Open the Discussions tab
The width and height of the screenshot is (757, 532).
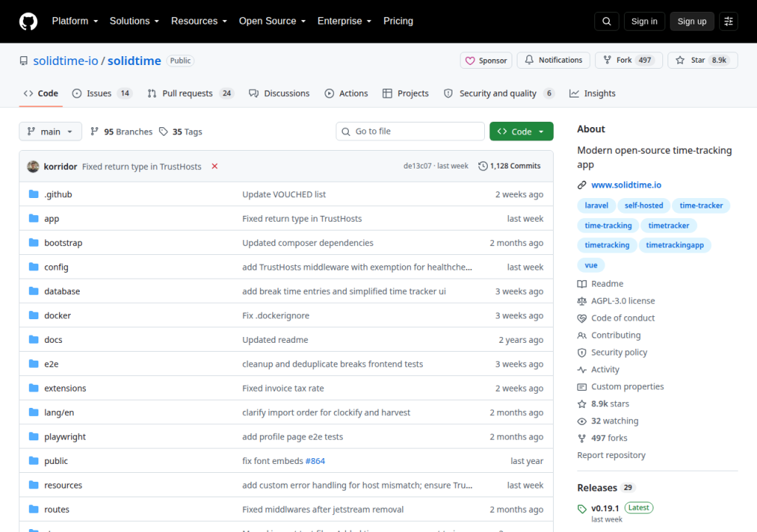click(x=279, y=93)
